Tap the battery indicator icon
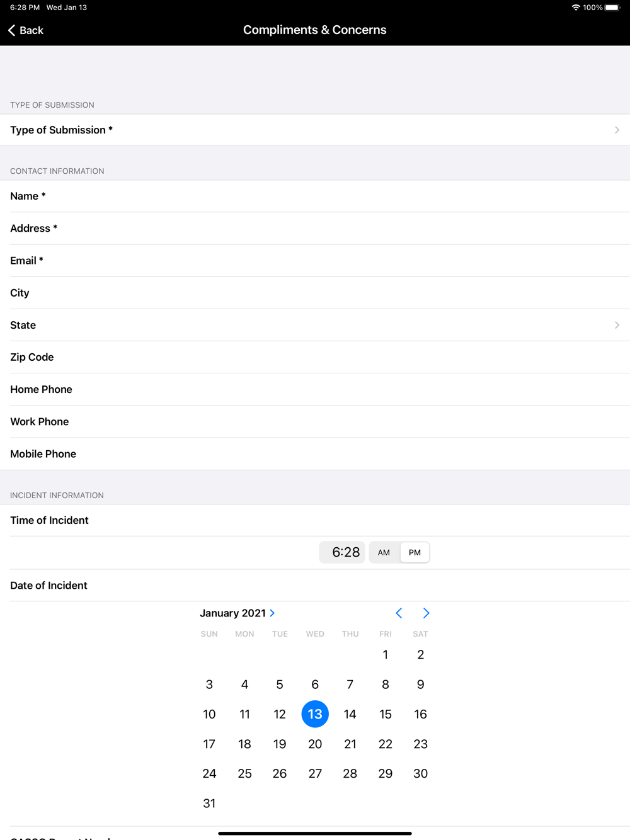 [x=613, y=8]
